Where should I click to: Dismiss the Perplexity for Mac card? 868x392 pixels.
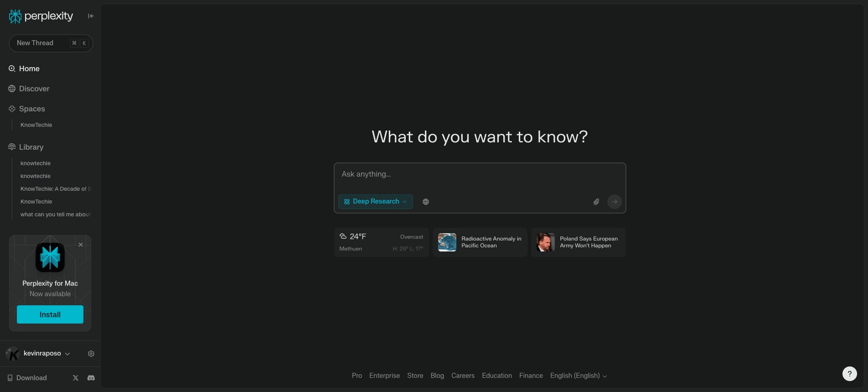pos(81,245)
